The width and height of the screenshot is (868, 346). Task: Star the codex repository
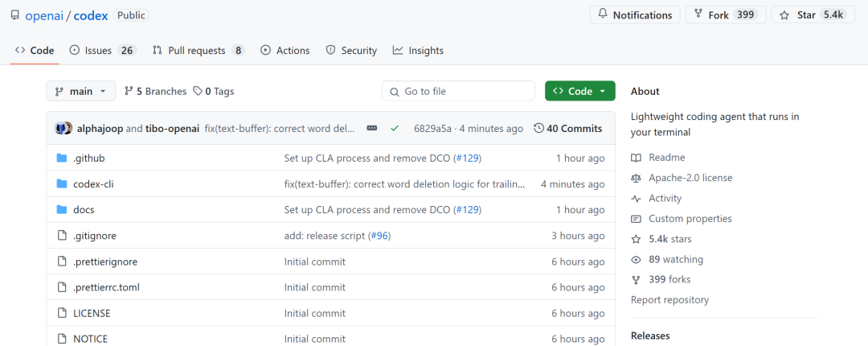(807, 15)
